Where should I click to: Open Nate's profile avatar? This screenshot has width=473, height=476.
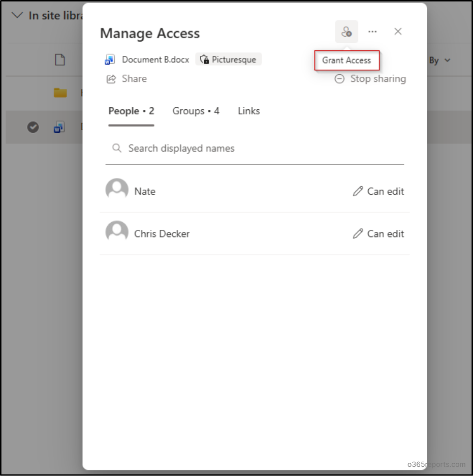click(117, 189)
